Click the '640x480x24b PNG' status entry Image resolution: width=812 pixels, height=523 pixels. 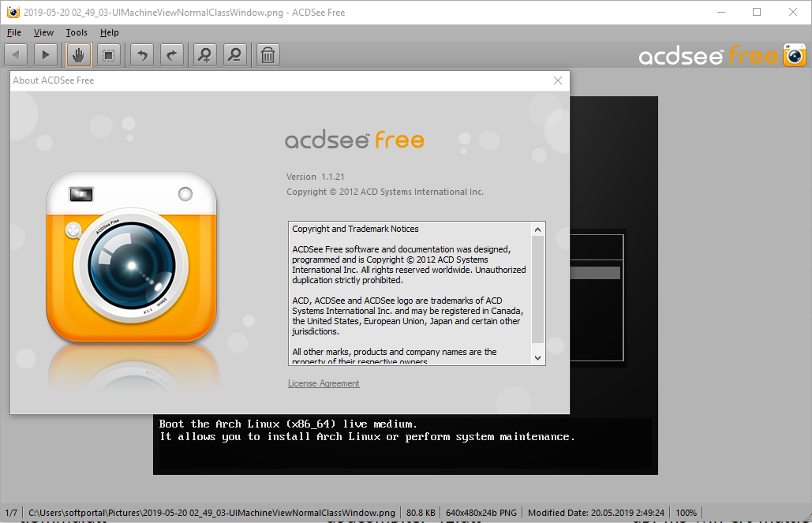point(481,513)
